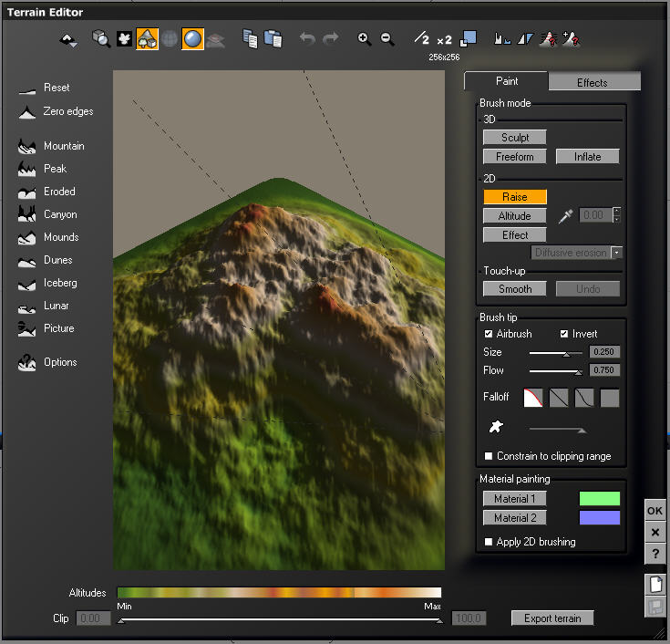Click the copy terrain icon

[250, 39]
